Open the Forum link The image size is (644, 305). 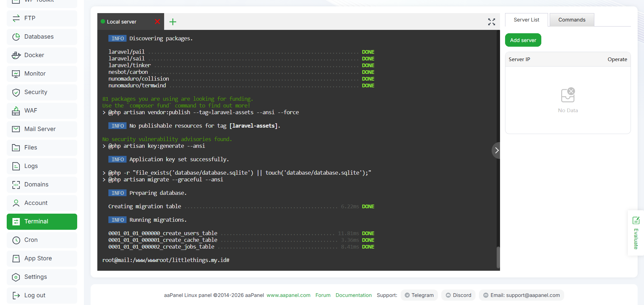pyautogui.click(x=323, y=295)
